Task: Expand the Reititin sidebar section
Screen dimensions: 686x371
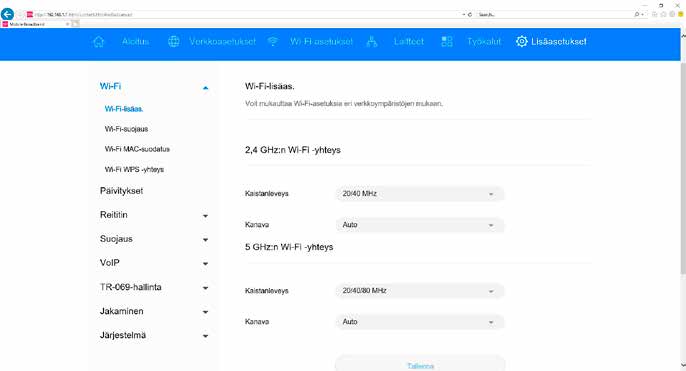Action: [x=205, y=216]
